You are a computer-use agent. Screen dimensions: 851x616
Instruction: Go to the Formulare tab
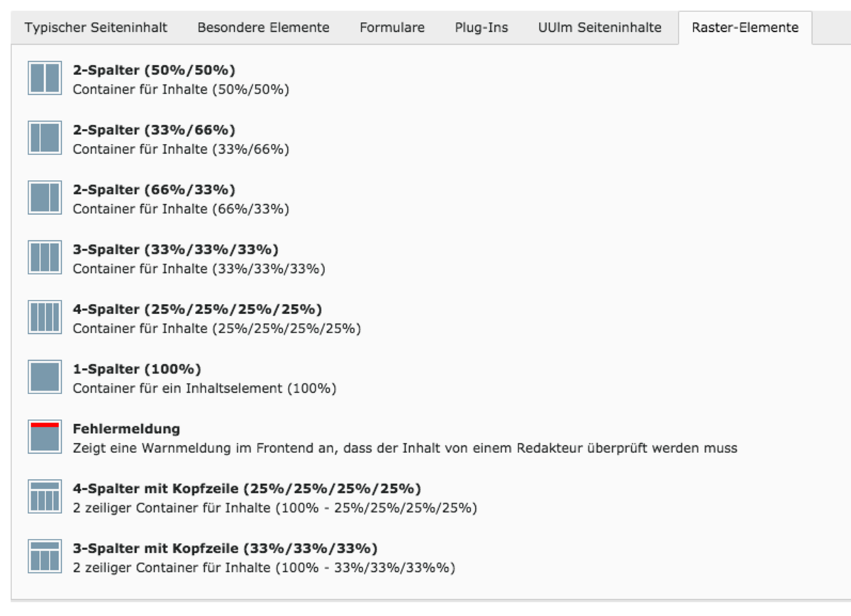[392, 28]
